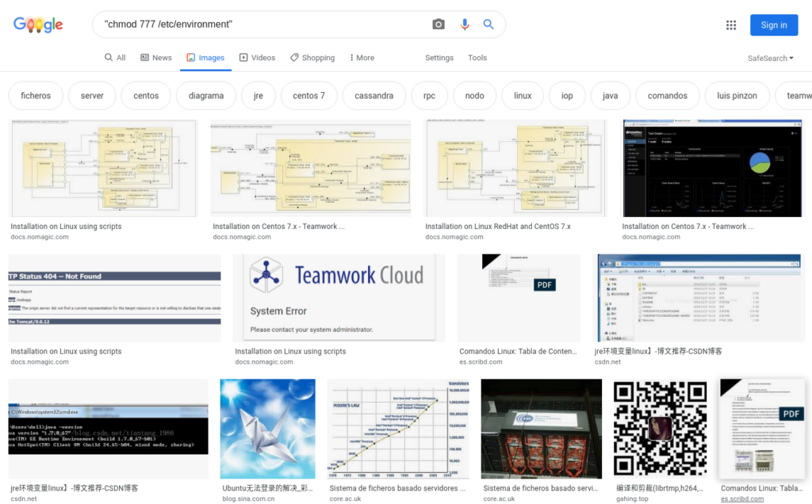812x504 pixels.
Task: Click the Google logo
Action: coord(38,25)
